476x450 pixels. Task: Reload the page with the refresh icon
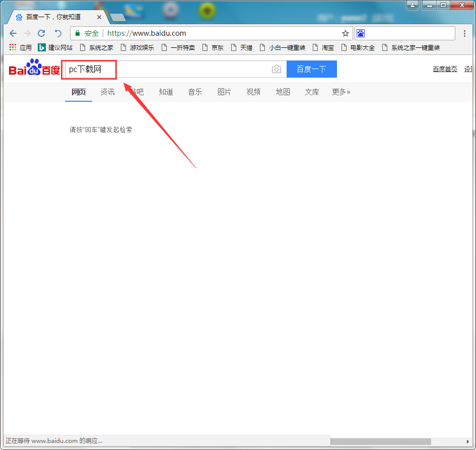[42, 33]
